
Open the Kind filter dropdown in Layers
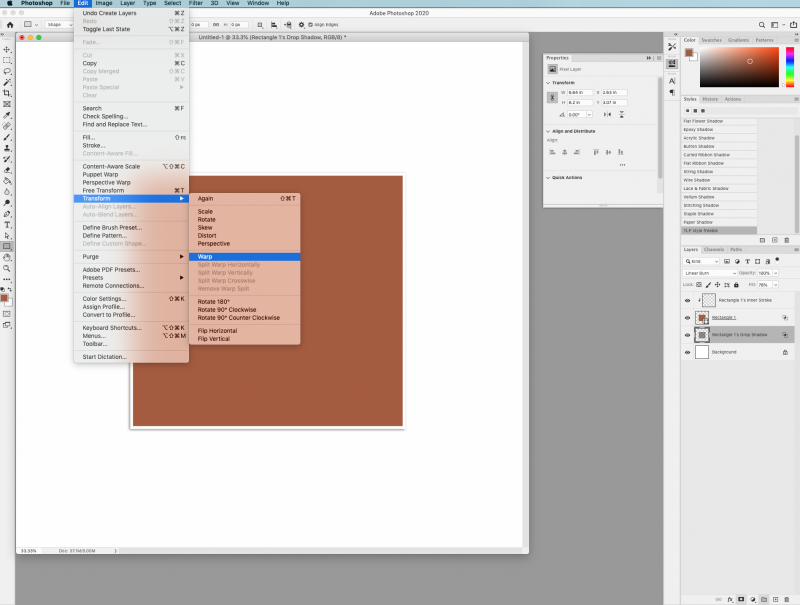coord(702,261)
